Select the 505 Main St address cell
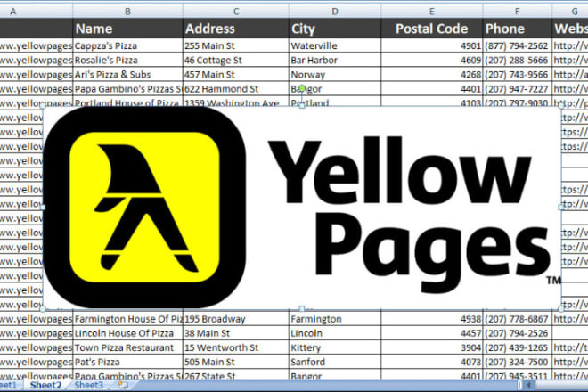This screenshot has width=588, height=392. tap(236, 362)
